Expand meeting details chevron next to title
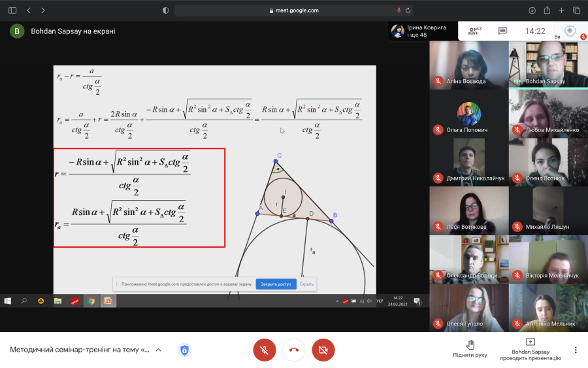The width and height of the screenshot is (588, 368). click(158, 350)
